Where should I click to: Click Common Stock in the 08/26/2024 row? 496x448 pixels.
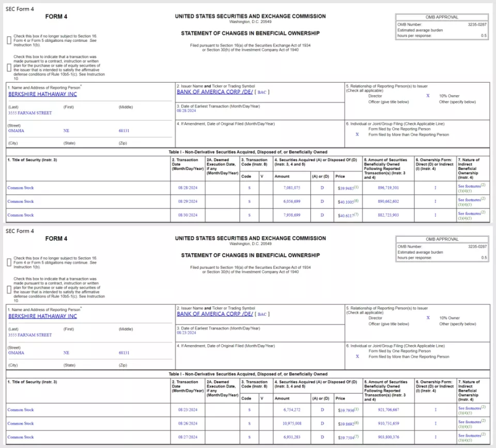(x=21, y=424)
